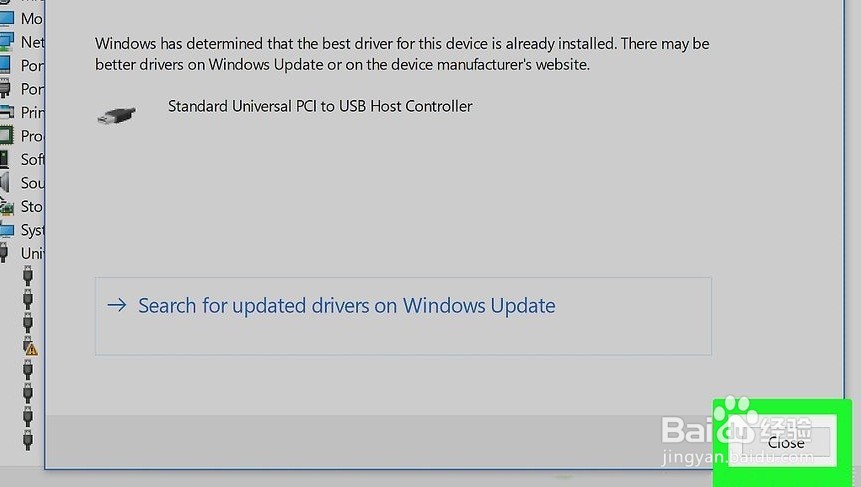Select the Print queues printer icon
This screenshot has width=861, height=487.
(8, 113)
